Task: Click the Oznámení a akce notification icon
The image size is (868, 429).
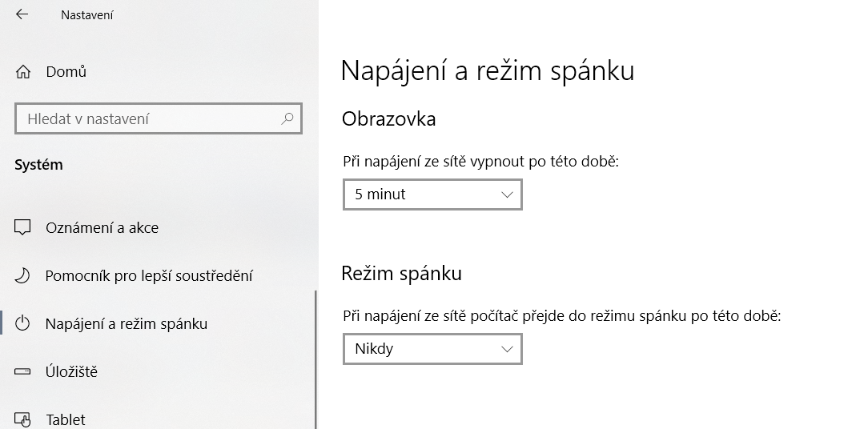Action: (x=23, y=227)
